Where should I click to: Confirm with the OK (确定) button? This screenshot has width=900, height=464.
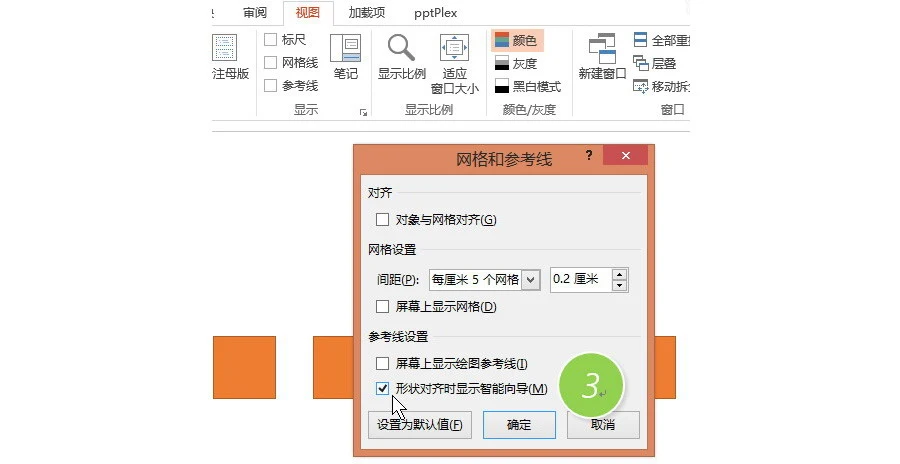tap(519, 425)
